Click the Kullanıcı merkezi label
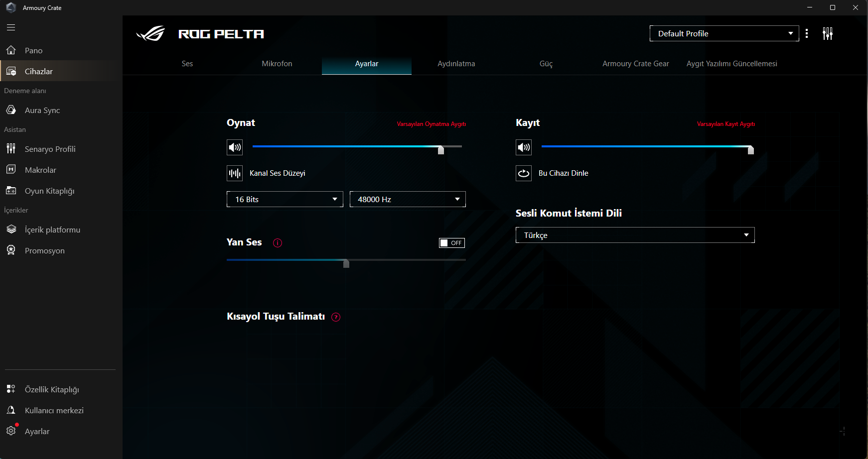Image resolution: width=868 pixels, height=459 pixels. coord(54,410)
